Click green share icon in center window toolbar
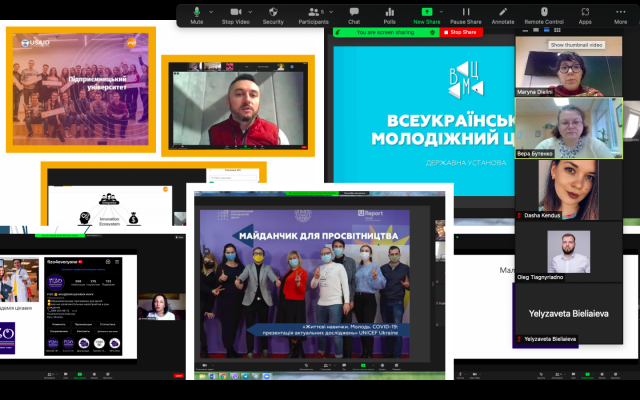640x400 pixels. [x=363, y=366]
